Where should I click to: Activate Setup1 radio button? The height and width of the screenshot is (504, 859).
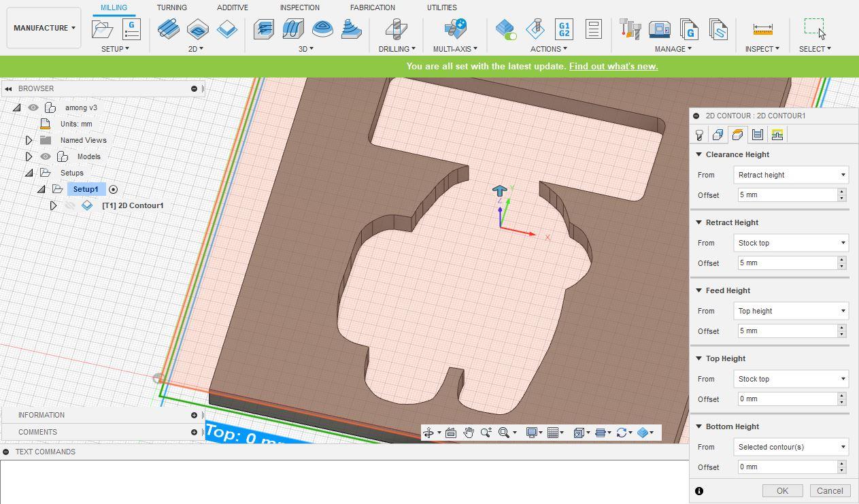[113, 189]
